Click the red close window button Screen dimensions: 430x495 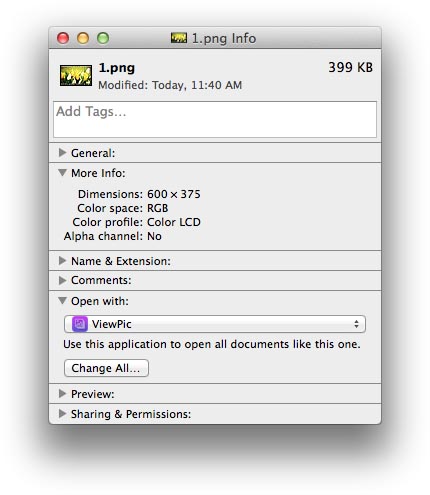pos(63,38)
